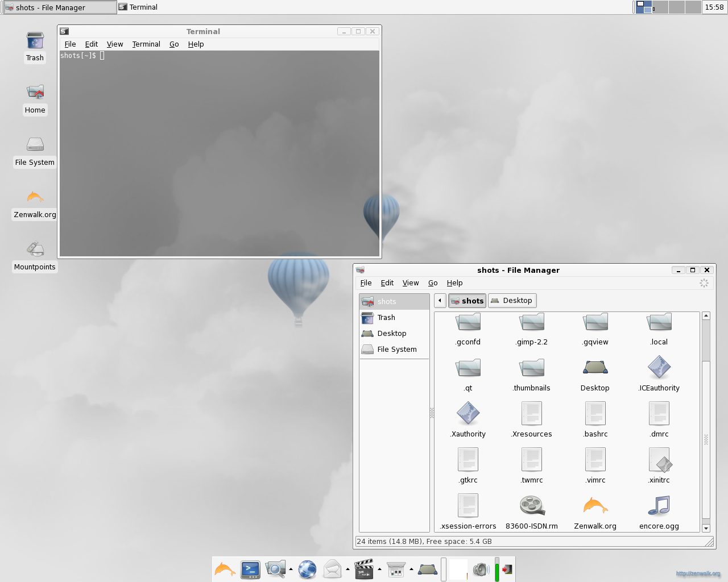Select Trash in File Manager side pane
Viewport: 728px width, 582px height.
click(x=394, y=318)
